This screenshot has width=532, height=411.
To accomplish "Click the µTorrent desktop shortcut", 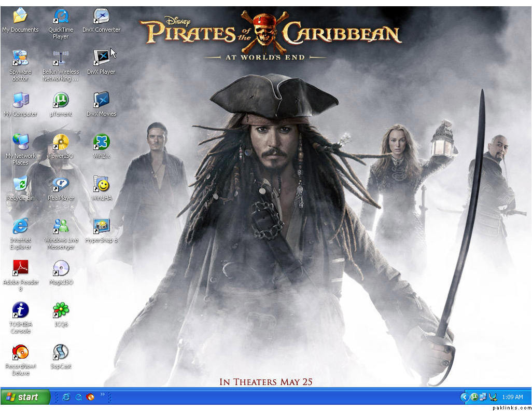I will tap(61, 100).
